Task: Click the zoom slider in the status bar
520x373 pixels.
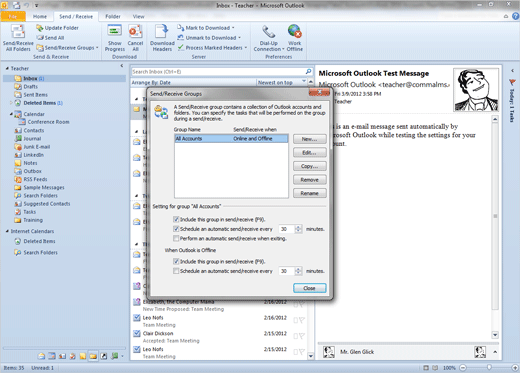Action: pos(489,367)
